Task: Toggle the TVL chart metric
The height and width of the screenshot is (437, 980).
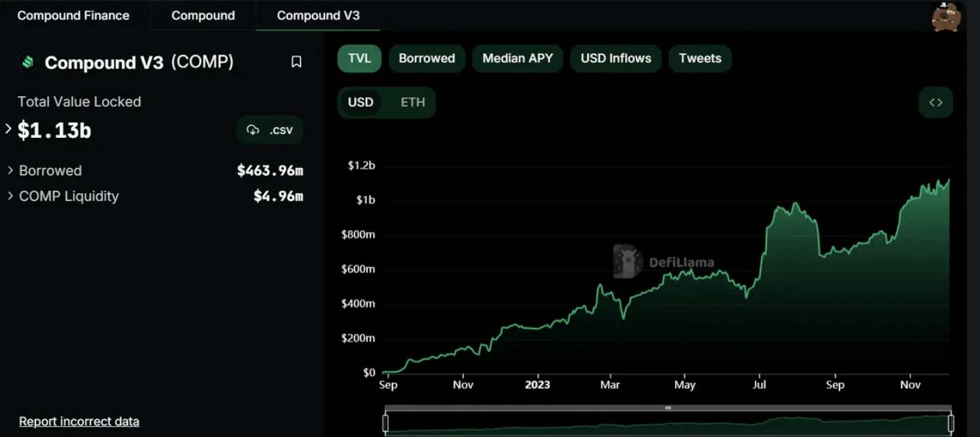Action: [359, 59]
